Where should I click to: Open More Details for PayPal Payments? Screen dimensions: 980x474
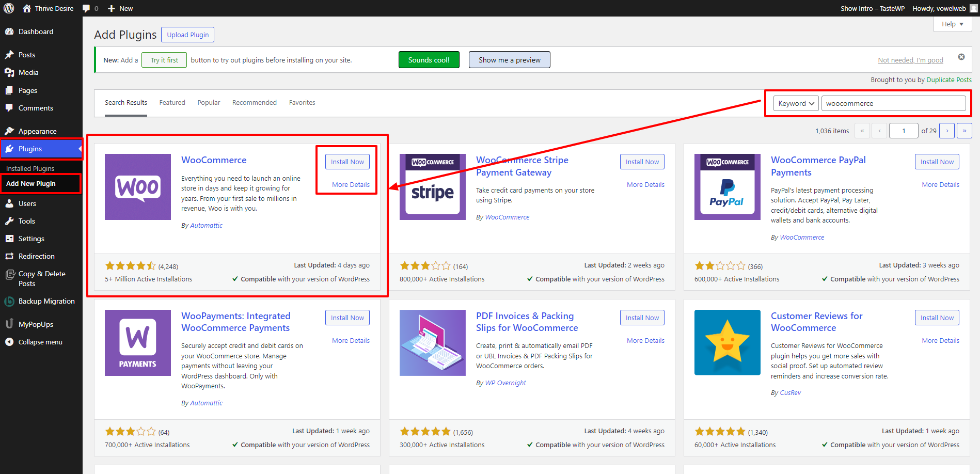[x=940, y=184]
